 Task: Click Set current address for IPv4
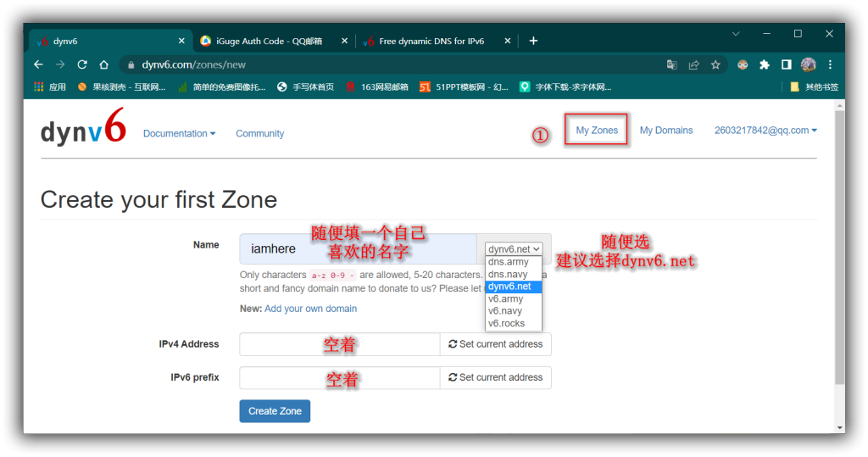point(495,344)
